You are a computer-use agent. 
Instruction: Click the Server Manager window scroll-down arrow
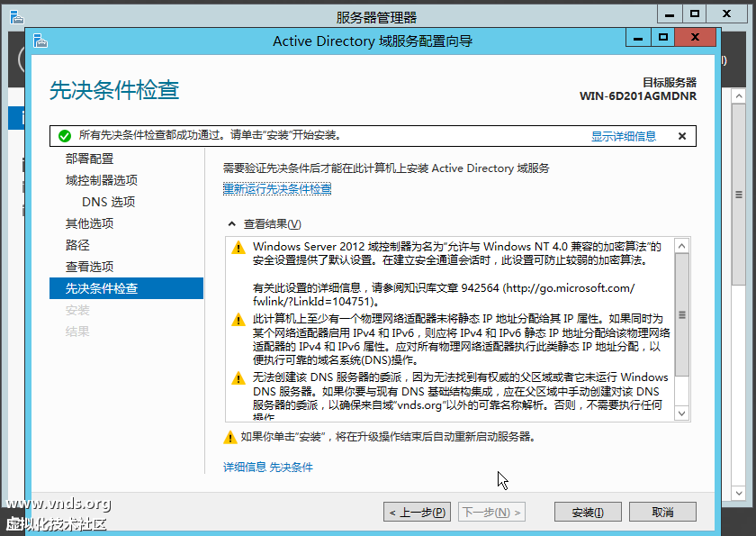[x=738, y=493]
